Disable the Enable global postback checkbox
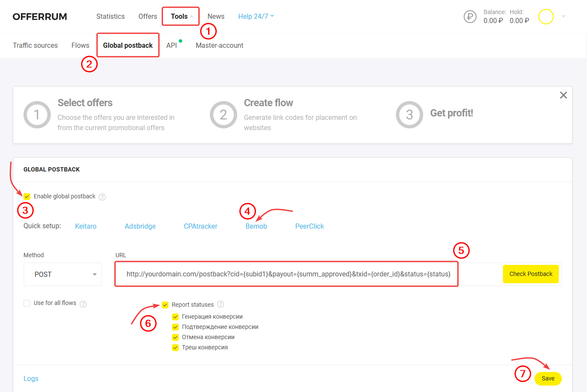 tap(27, 196)
